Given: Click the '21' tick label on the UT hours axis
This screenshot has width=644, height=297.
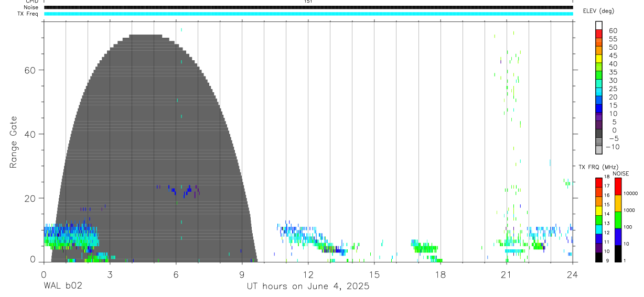Looking at the screenshot, I should [x=507, y=274].
